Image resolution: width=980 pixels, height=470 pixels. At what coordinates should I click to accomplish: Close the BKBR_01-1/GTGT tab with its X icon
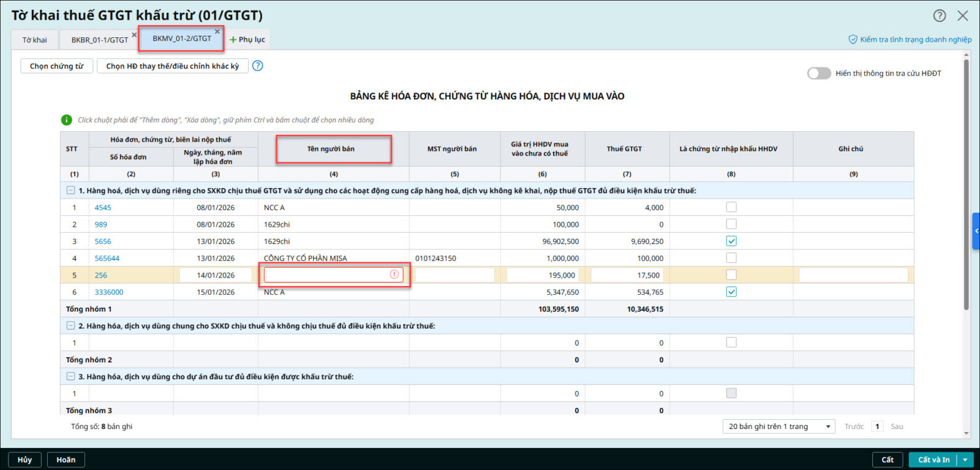pos(134,35)
